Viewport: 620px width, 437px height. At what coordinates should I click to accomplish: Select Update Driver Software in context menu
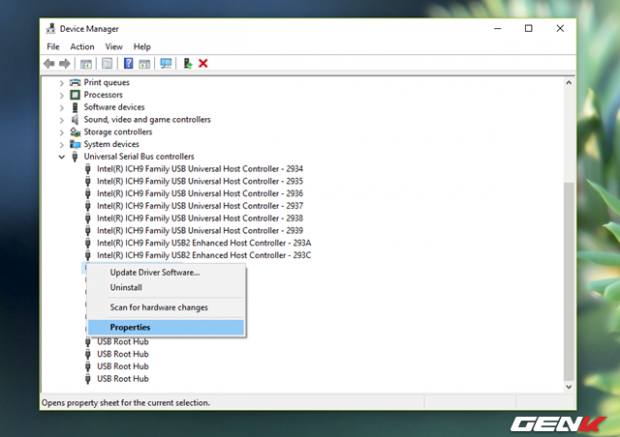click(x=155, y=272)
